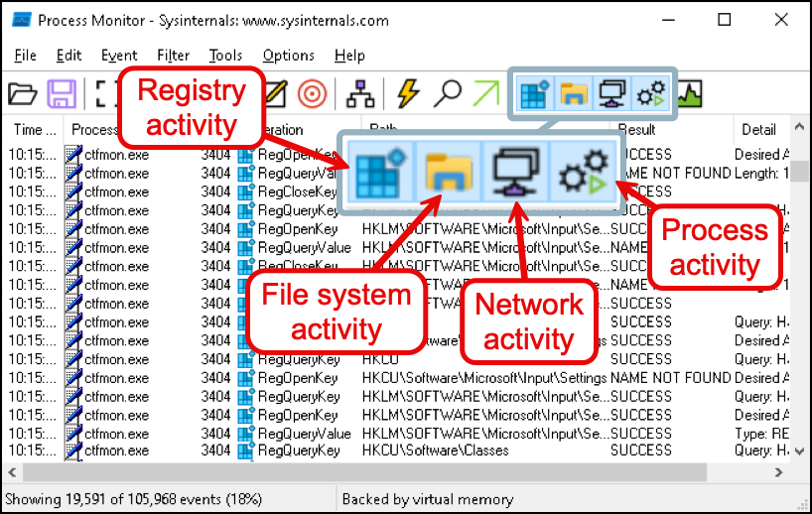Click the Process column header

94,129
